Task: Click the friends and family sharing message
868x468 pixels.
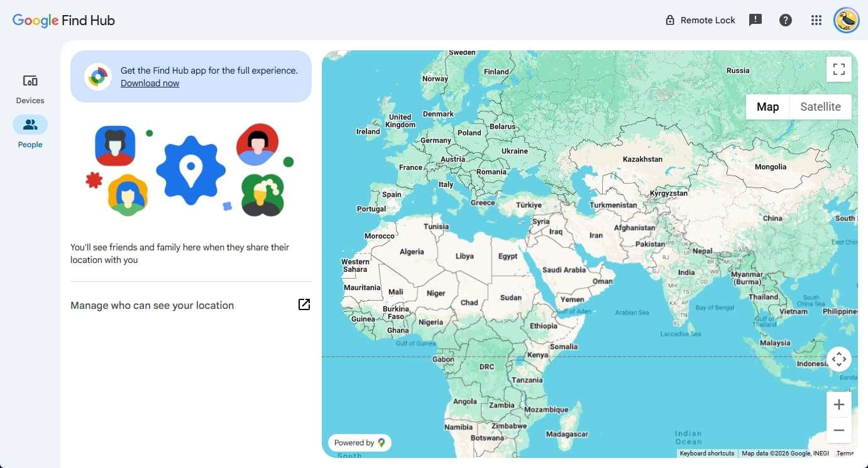Action: 180,253
